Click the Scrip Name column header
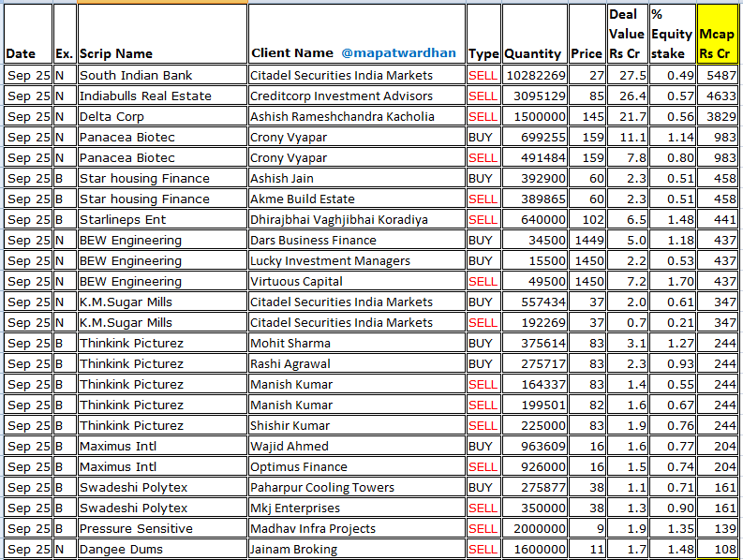The image size is (743, 560). 162,34
